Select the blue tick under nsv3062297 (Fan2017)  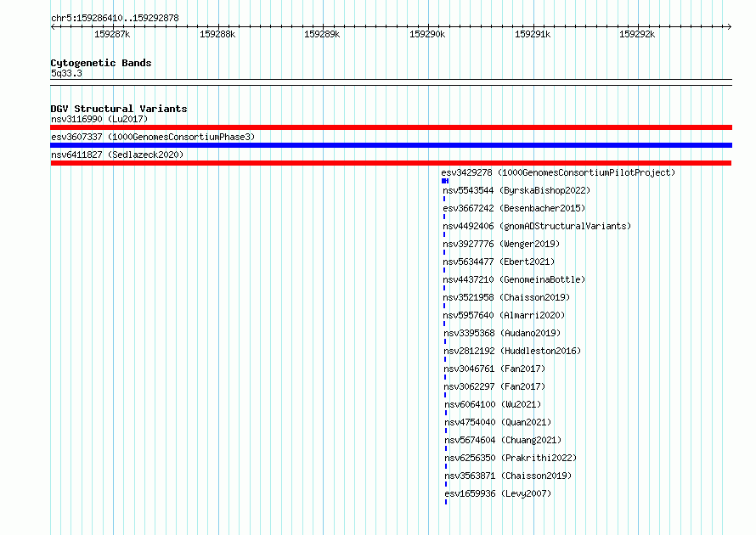click(x=445, y=395)
